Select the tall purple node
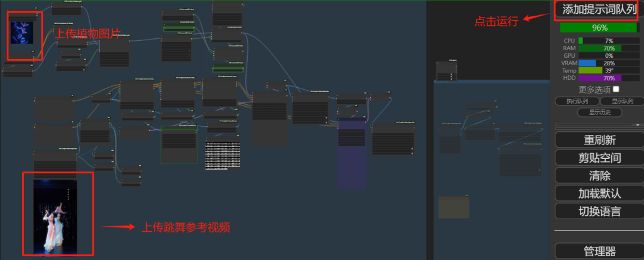The width and height of the screenshot is (644, 260). tap(352, 153)
